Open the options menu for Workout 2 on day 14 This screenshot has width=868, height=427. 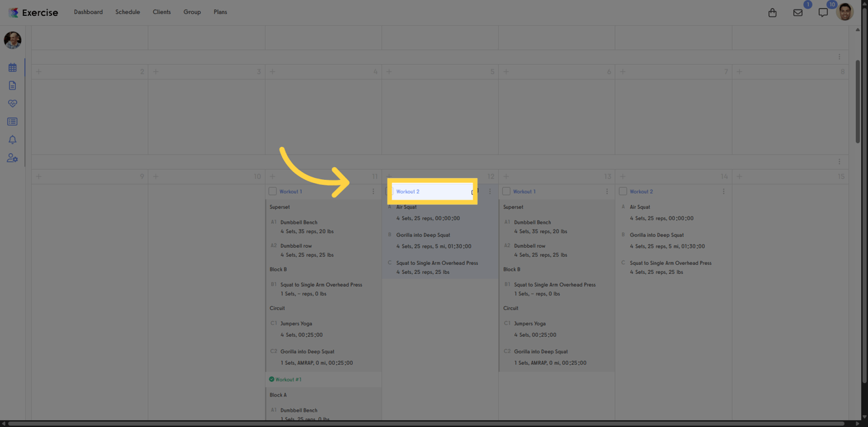723,191
